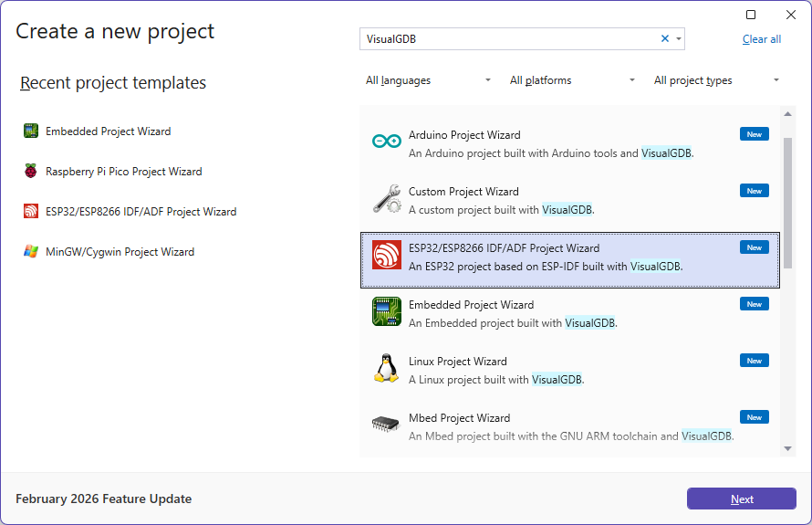Viewport: 812px width, 525px height.
Task: Click in the VisualGDB search field
Action: click(x=506, y=38)
